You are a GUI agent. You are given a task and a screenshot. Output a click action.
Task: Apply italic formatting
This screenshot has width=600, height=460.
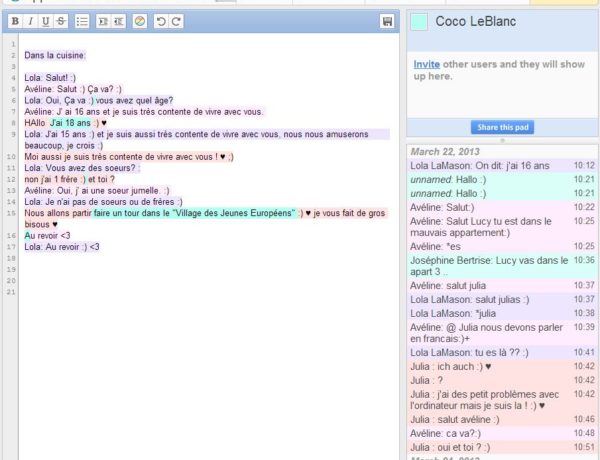coord(31,21)
